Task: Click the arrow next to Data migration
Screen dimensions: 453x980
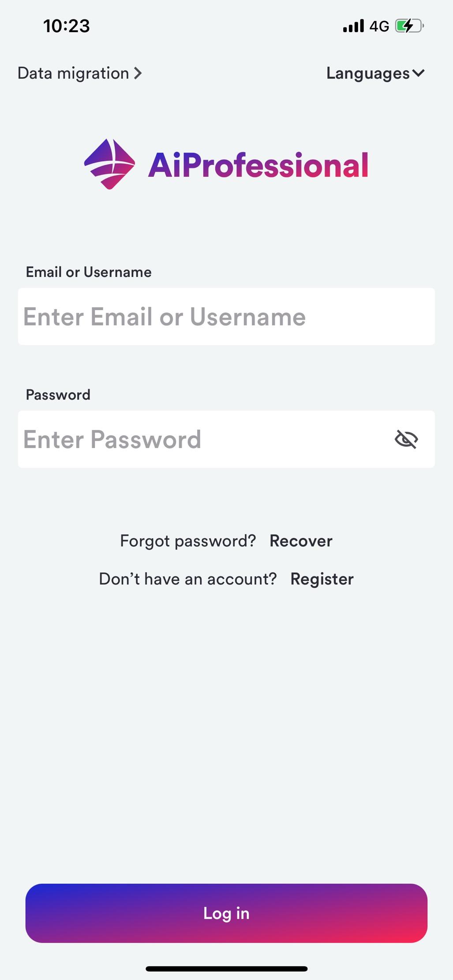Action: click(138, 73)
